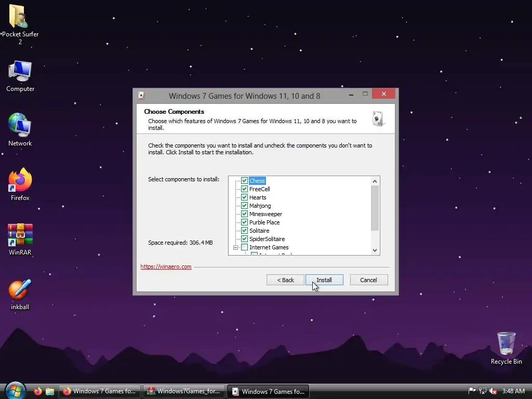The image size is (532, 399).
Task: Select the Hearts label in component list
Action: click(258, 197)
